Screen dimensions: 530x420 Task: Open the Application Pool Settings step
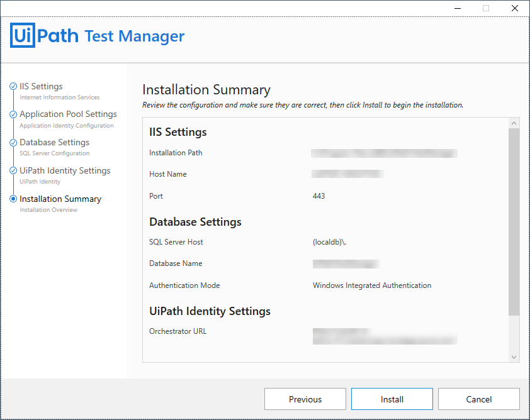(x=68, y=114)
